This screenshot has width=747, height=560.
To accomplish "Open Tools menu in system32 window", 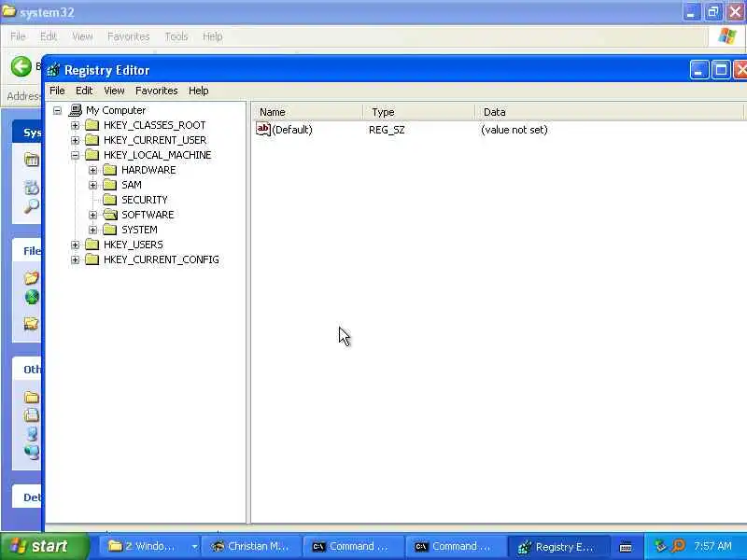I will pos(176,36).
